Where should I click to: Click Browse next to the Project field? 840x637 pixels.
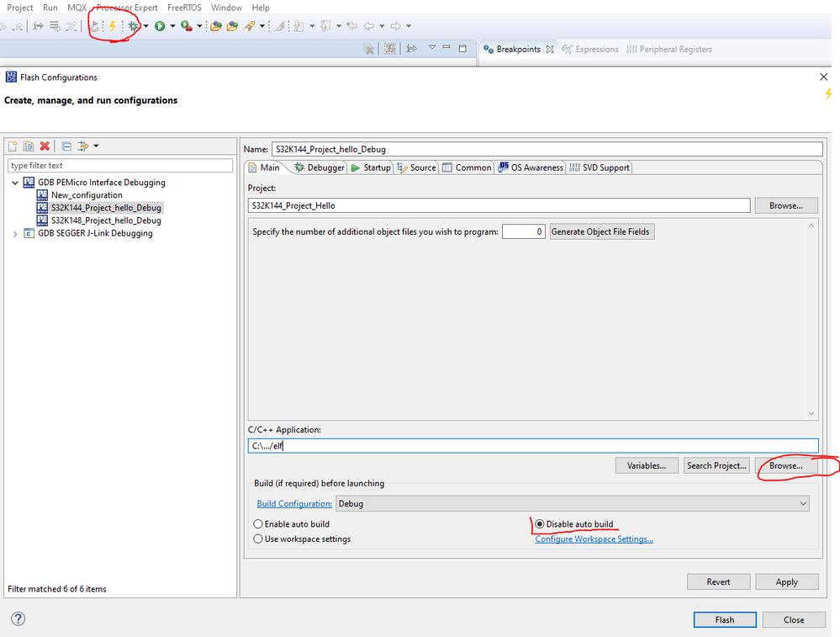pos(786,205)
